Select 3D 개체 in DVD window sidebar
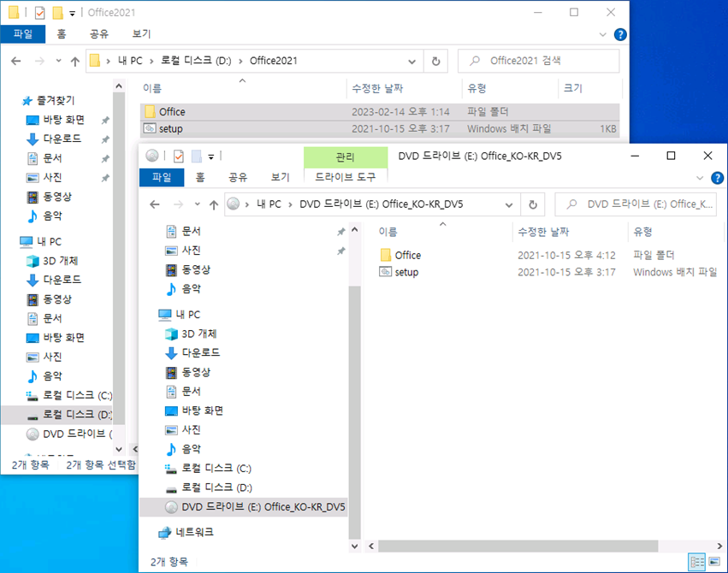The height and width of the screenshot is (573, 728). pos(191,334)
